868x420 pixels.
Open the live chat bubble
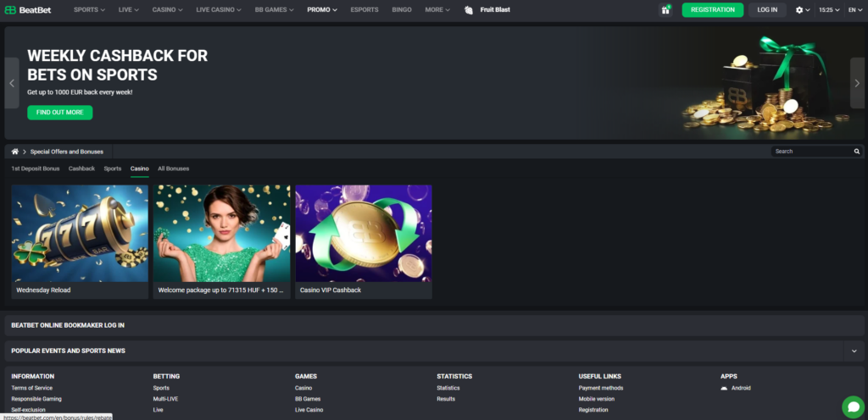click(x=853, y=406)
